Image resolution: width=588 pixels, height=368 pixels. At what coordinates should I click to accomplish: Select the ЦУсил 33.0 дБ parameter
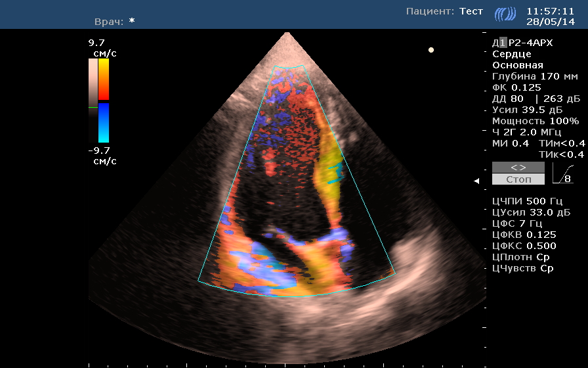pos(531,212)
